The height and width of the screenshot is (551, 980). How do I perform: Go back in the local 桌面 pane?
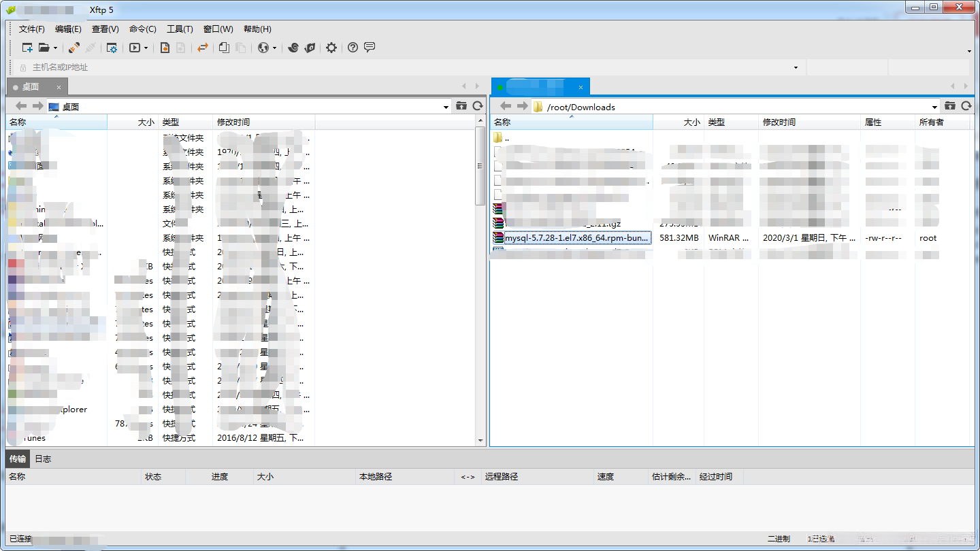pyautogui.click(x=21, y=106)
